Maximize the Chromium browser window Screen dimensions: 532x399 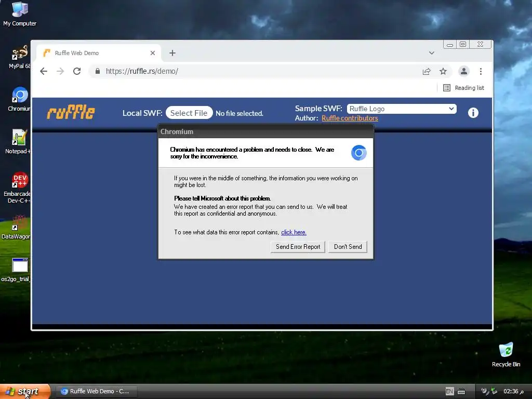[x=463, y=45]
